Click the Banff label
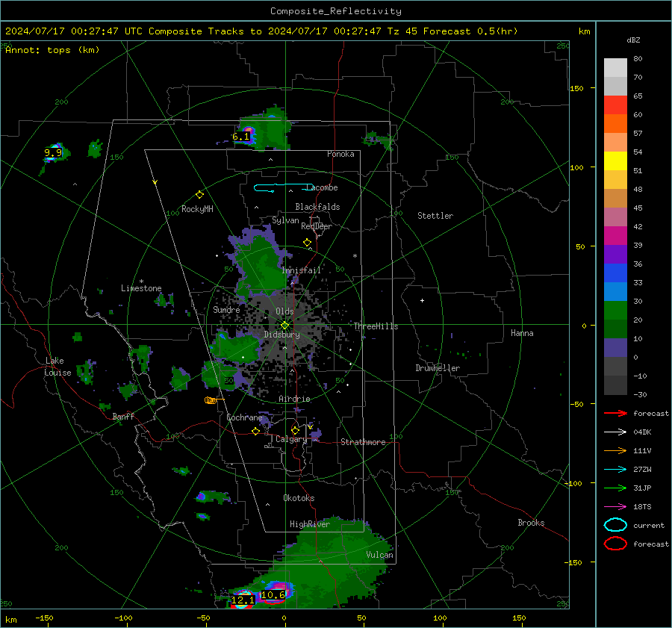Viewport: 672px width, 628px height. 123,417
